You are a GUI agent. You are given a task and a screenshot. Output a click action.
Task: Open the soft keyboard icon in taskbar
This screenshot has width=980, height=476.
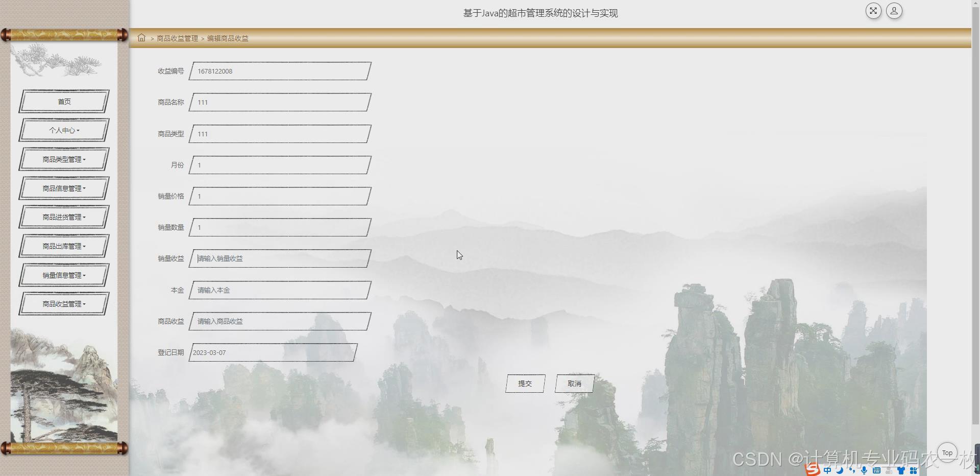pos(876,470)
